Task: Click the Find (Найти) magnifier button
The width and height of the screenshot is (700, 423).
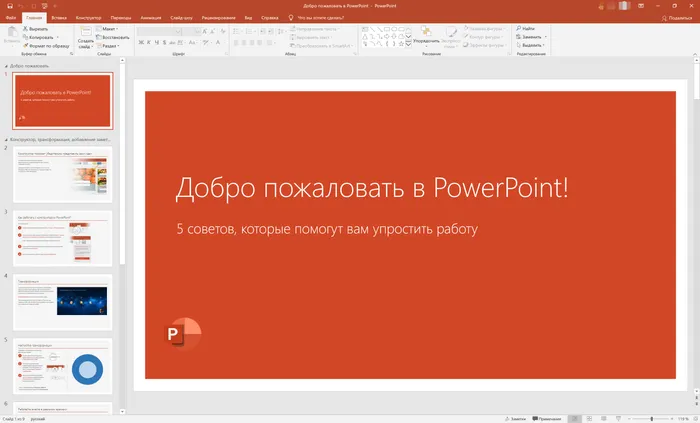Action: [x=525, y=29]
